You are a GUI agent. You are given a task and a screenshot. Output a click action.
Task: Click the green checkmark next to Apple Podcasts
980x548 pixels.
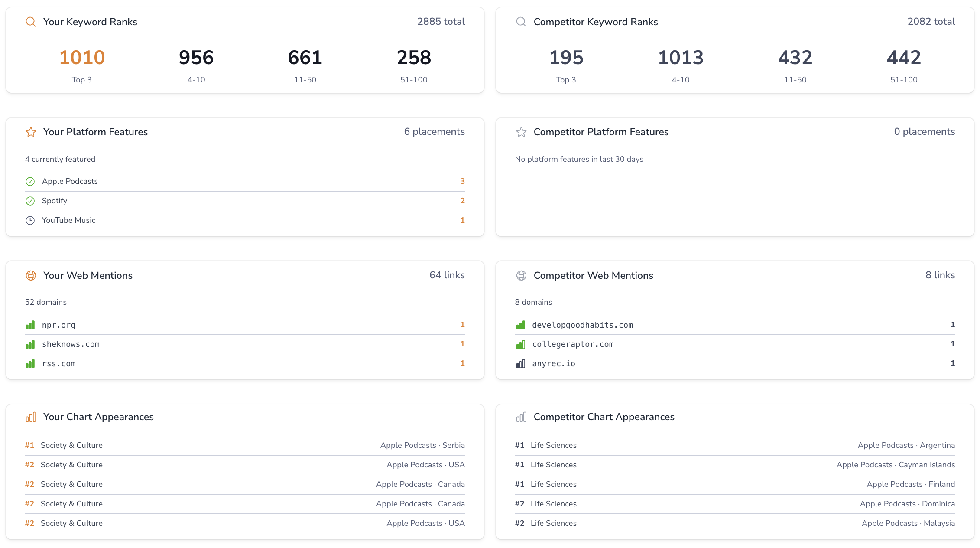[x=30, y=181]
